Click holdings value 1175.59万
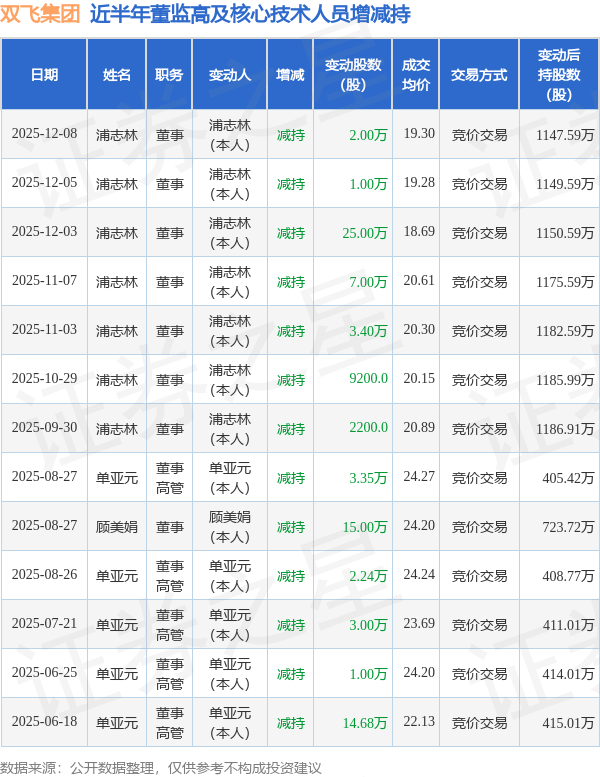Screen dimensions: 600x777 pos(565,282)
